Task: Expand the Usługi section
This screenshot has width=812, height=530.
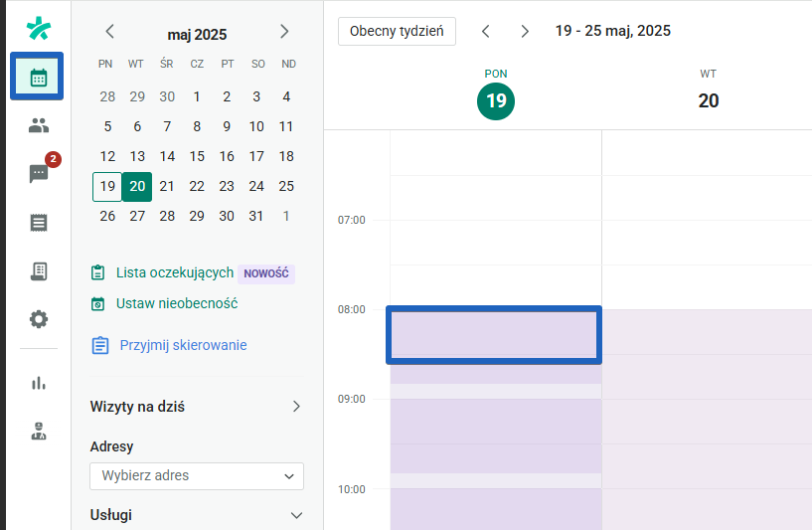Action: click(295, 515)
